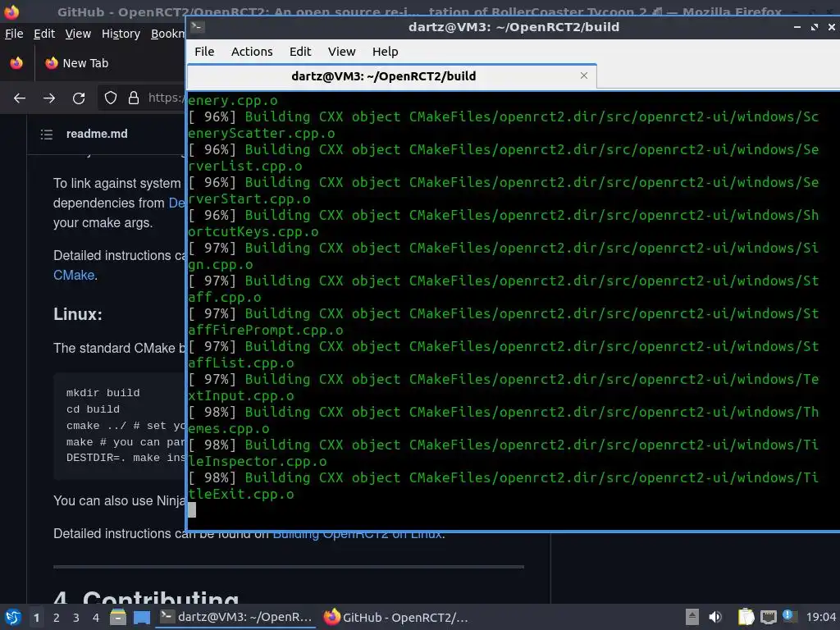This screenshot has width=840, height=630.
Task: Open the volume control in system tray
Action: 715,617
